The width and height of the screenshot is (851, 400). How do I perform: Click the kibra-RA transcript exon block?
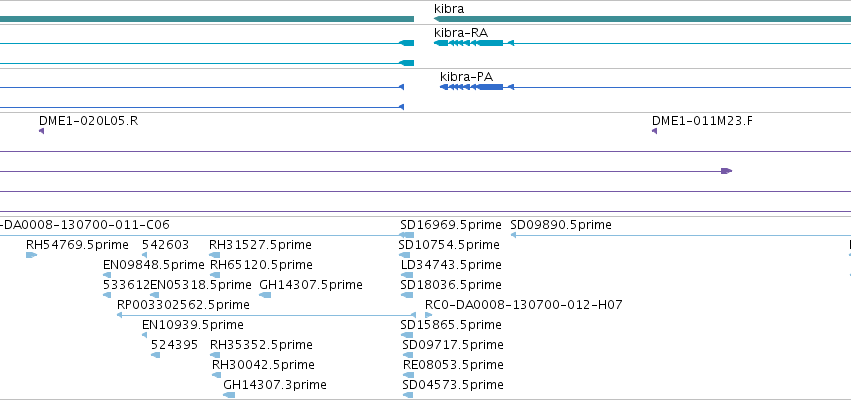pos(491,43)
